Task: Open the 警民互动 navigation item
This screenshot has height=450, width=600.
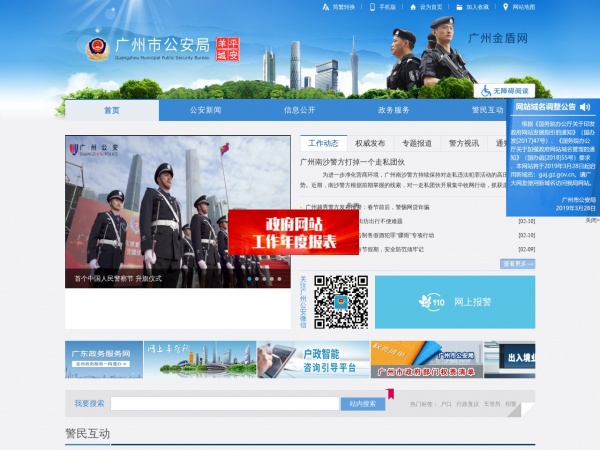Action: [487, 110]
